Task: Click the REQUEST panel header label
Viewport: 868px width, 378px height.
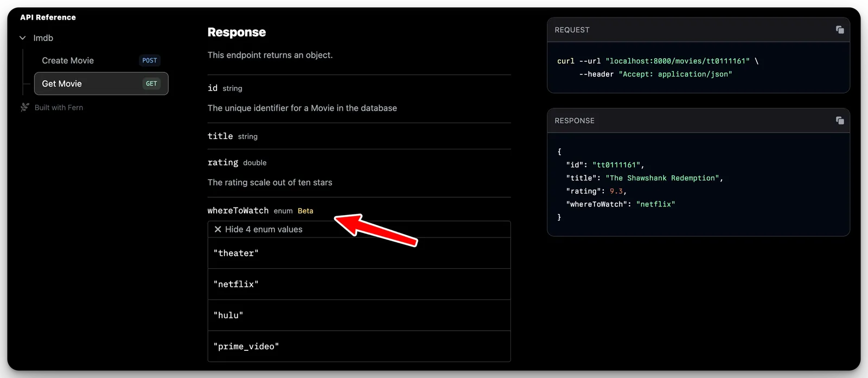Action: pyautogui.click(x=572, y=30)
